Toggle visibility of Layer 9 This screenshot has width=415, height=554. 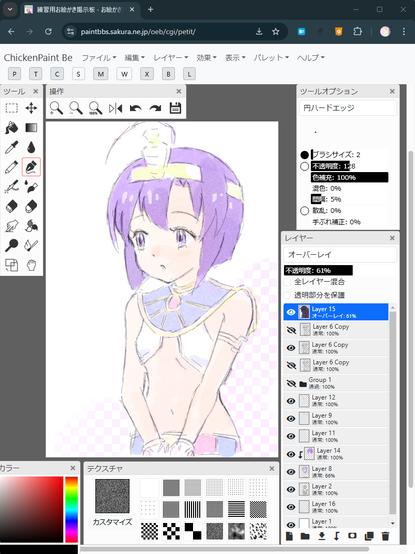[x=291, y=419]
